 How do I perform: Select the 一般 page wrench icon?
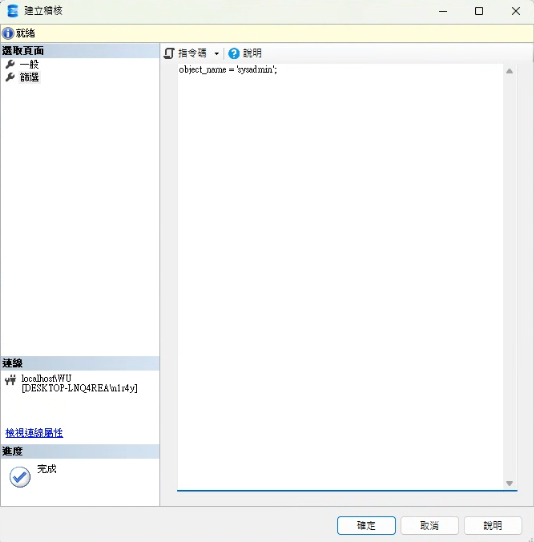pos(10,64)
